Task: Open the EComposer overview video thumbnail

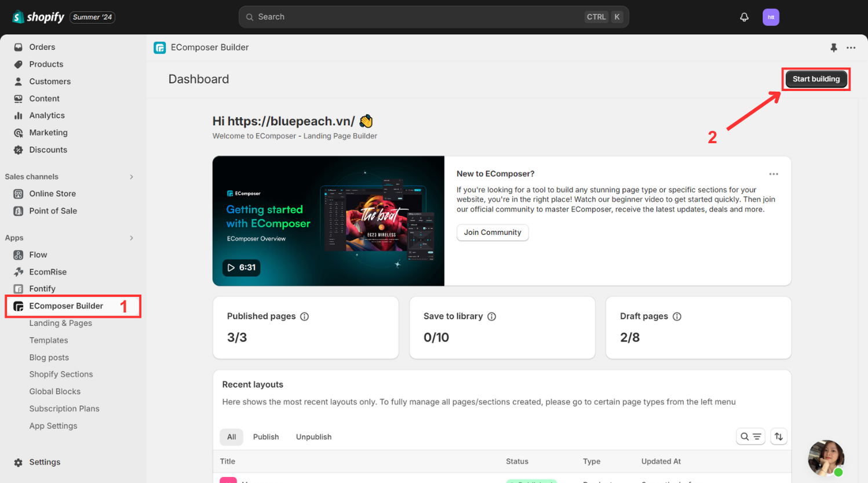Action: click(x=329, y=221)
